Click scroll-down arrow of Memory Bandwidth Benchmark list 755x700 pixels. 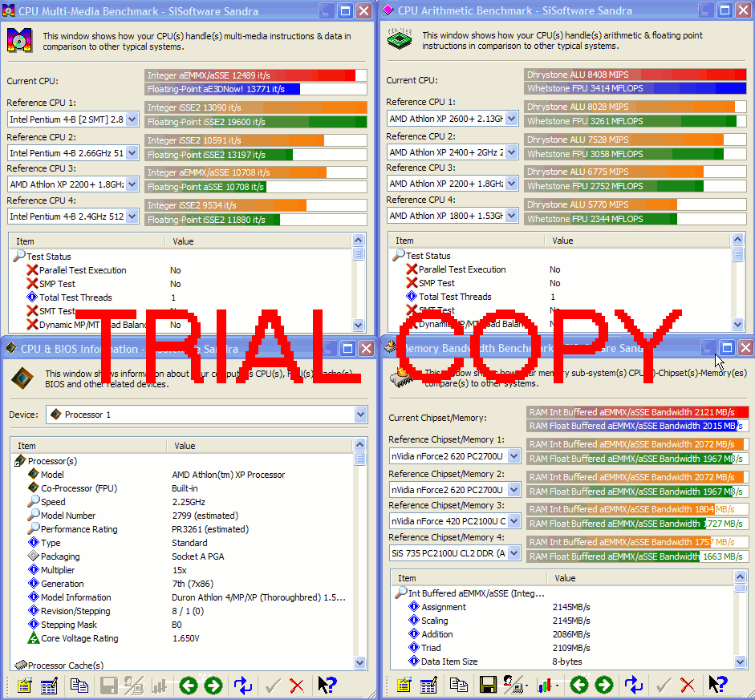[740, 662]
